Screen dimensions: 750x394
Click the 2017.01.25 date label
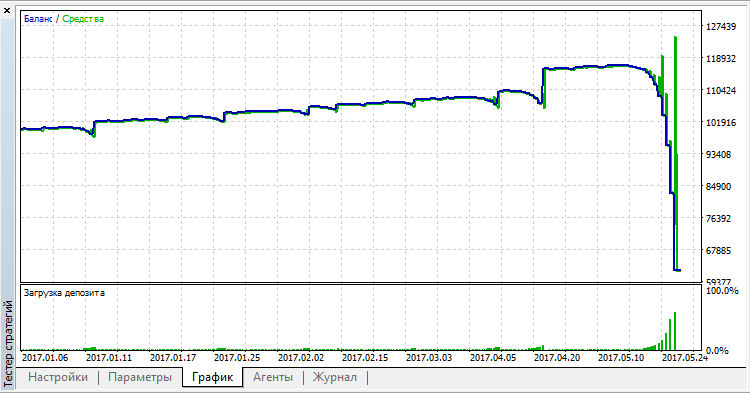click(237, 358)
